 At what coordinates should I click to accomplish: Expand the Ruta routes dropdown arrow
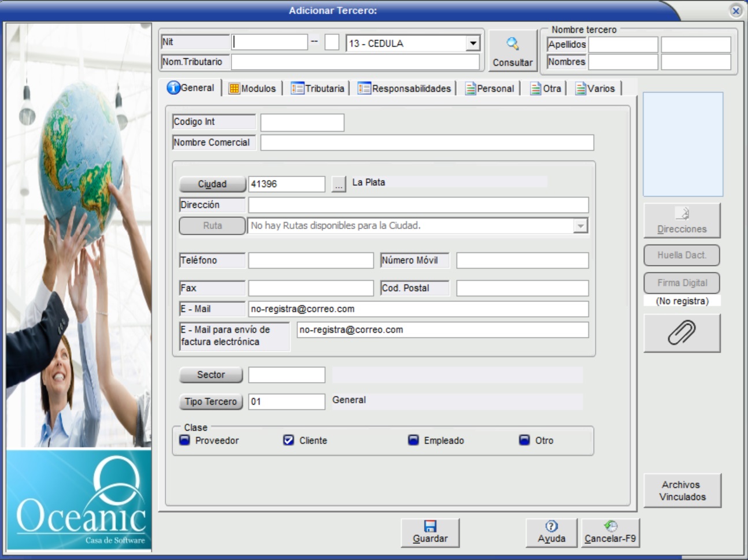tap(580, 226)
